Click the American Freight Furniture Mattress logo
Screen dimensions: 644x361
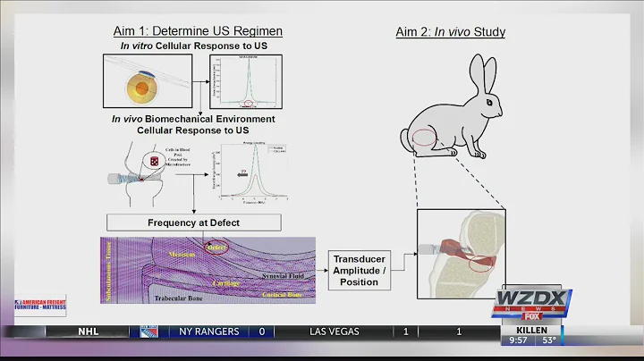[40, 306]
